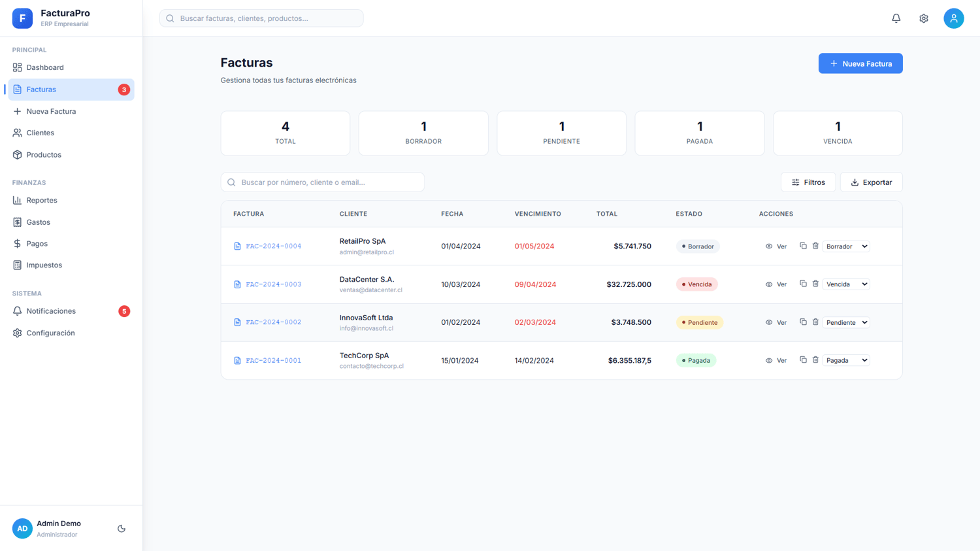Viewport: 980px width, 551px height.
Task: Open status dropdown showing Vencida
Action: tap(846, 284)
